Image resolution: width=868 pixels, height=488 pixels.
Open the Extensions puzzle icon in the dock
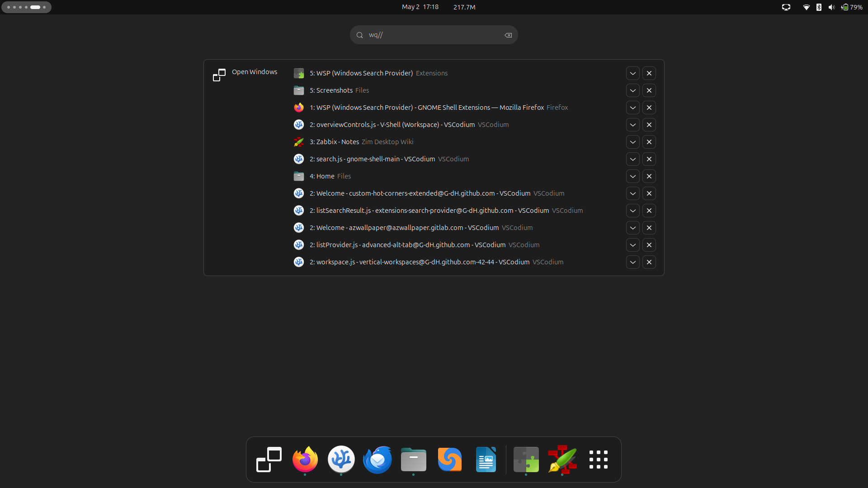coord(526,460)
